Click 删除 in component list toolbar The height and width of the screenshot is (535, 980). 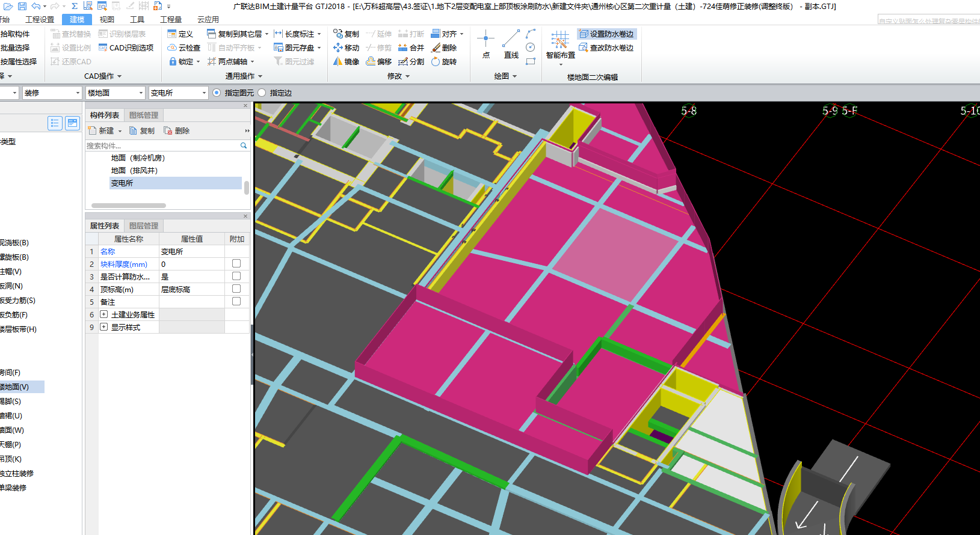[177, 130]
